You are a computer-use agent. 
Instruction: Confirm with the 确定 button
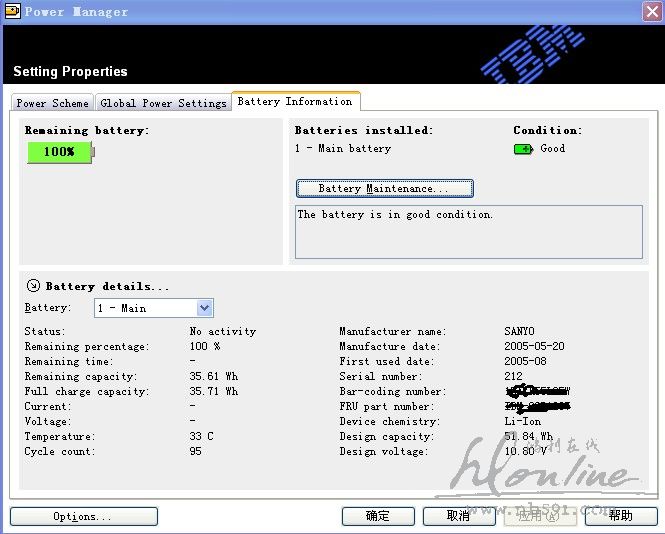pos(378,516)
